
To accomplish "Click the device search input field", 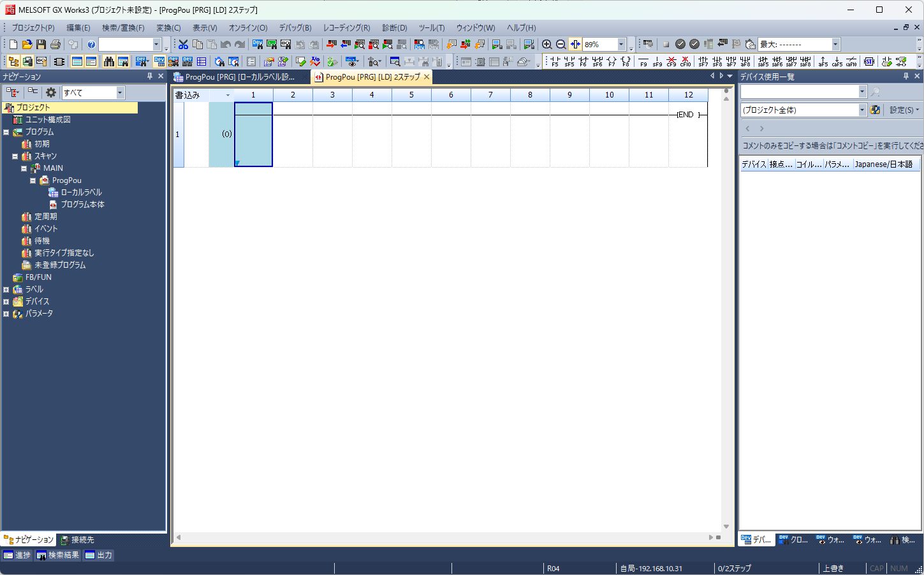I will click(798, 92).
